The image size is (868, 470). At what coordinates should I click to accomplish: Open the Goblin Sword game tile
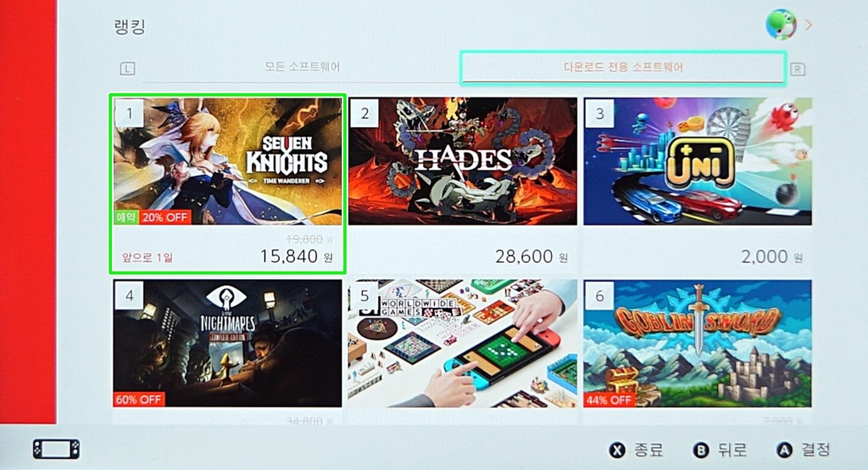(x=698, y=343)
